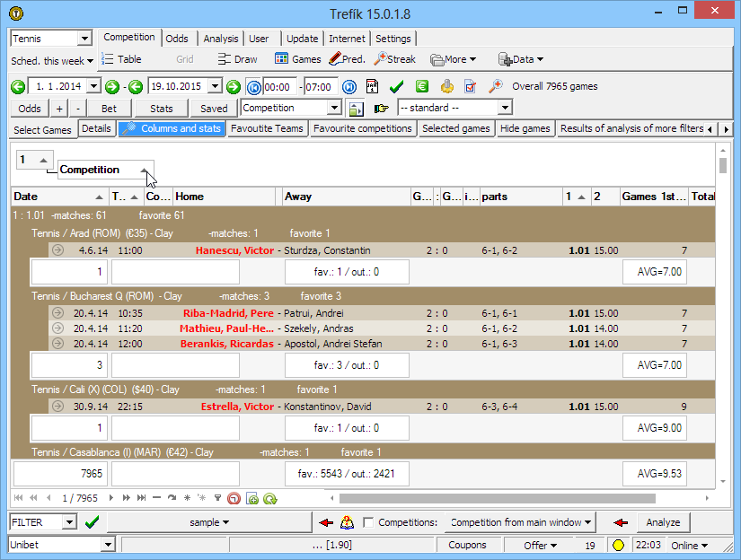
Task: Open the standard layout dropdown
Action: point(504,108)
